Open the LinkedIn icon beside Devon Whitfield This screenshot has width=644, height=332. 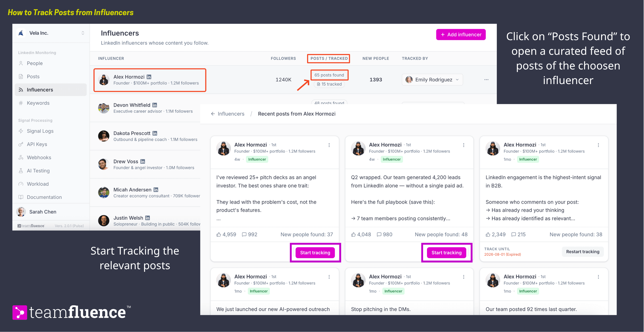coord(155,105)
